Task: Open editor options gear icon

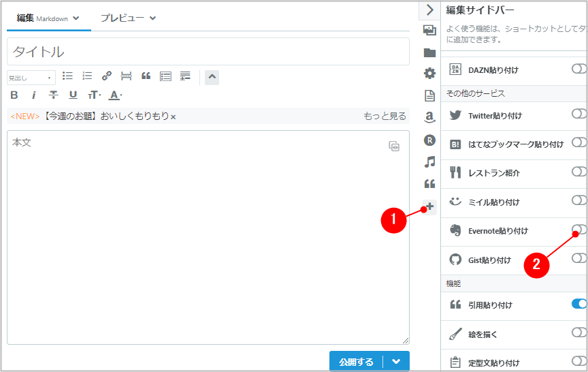Action: tap(429, 74)
